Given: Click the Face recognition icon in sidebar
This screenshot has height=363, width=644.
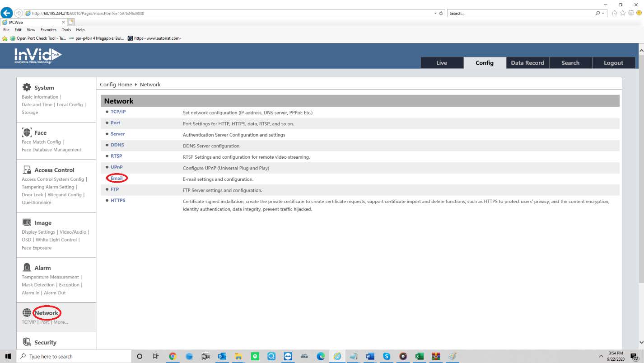Looking at the screenshot, I should (x=27, y=132).
